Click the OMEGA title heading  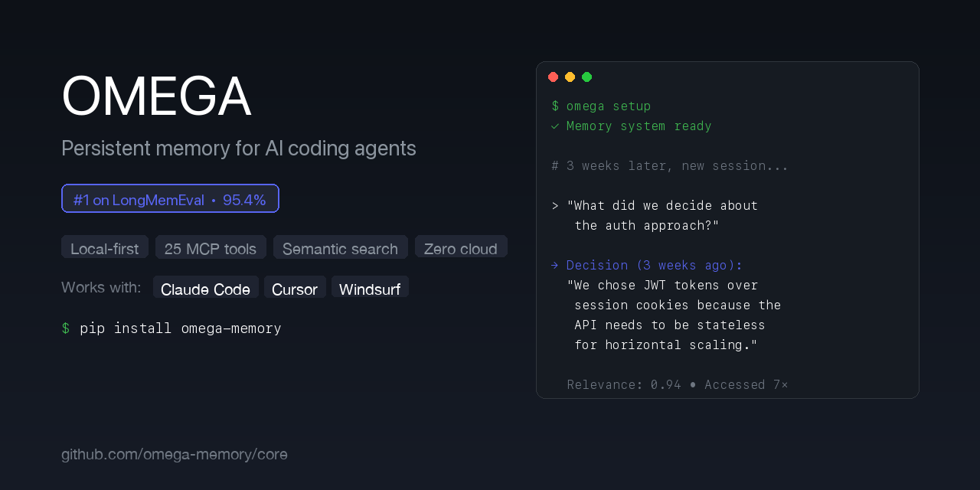(156, 97)
